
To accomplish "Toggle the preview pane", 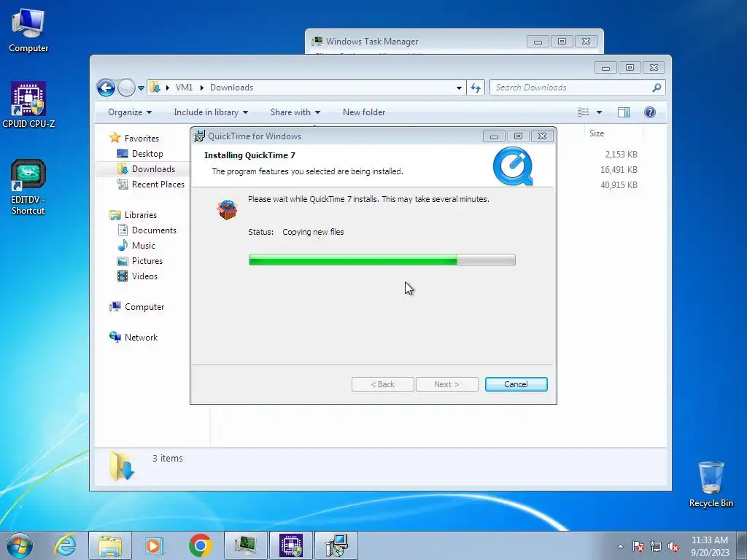I will click(x=624, y=112).
